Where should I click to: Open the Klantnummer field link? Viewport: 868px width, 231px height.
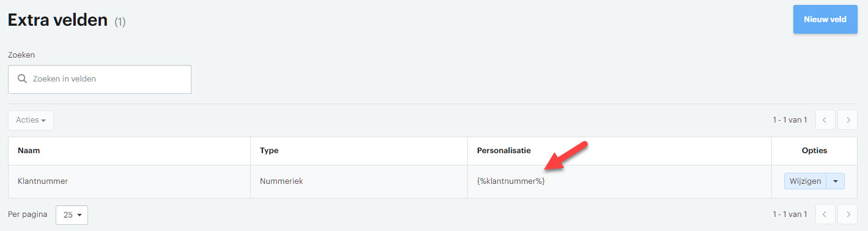(42, 181)
